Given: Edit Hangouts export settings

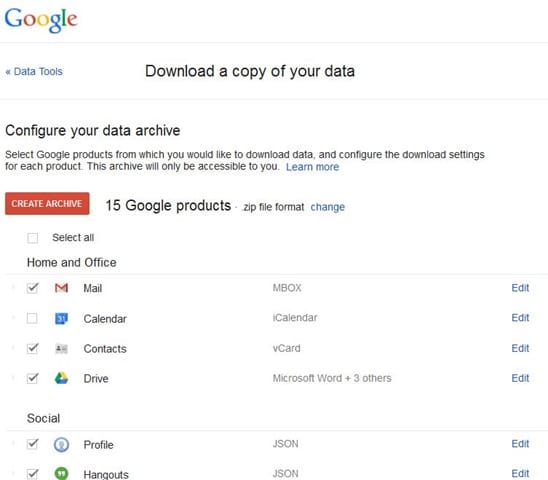Looking at the screenshot, I should pyautogui.click(x=520, y=474).
